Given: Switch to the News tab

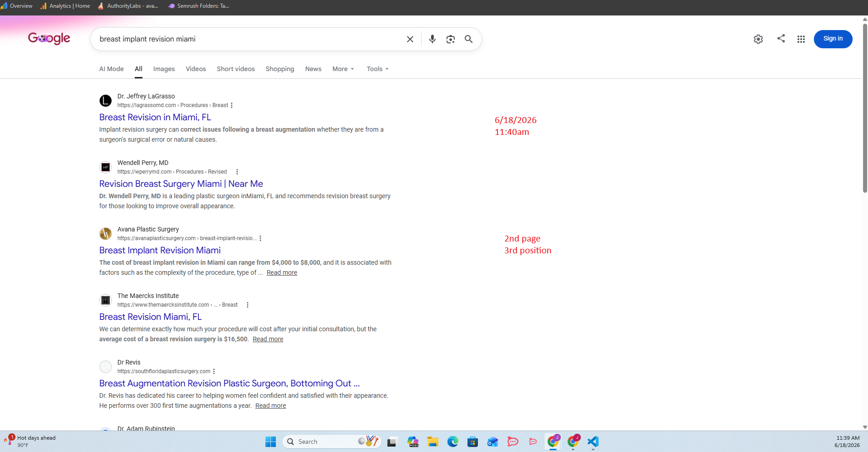Looking at the screenshot, I should 313,69.
